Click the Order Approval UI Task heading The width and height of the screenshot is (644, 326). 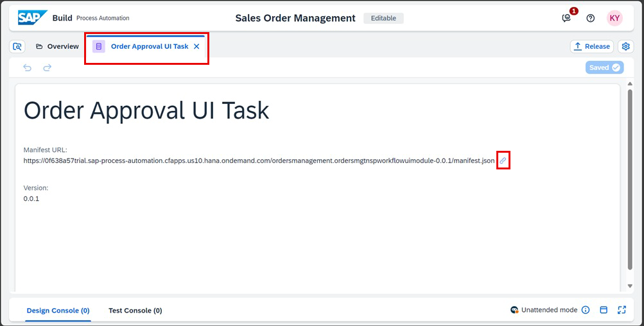click(x=146, y=110)
